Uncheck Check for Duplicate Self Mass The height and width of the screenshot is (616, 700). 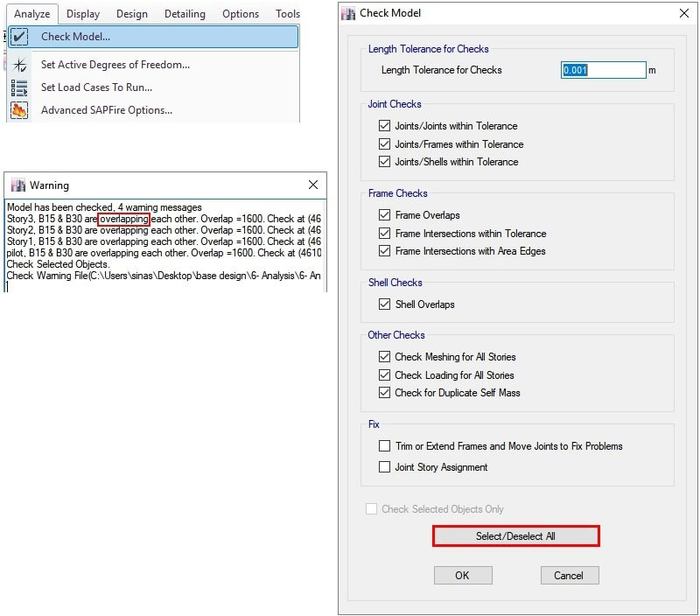384,393
